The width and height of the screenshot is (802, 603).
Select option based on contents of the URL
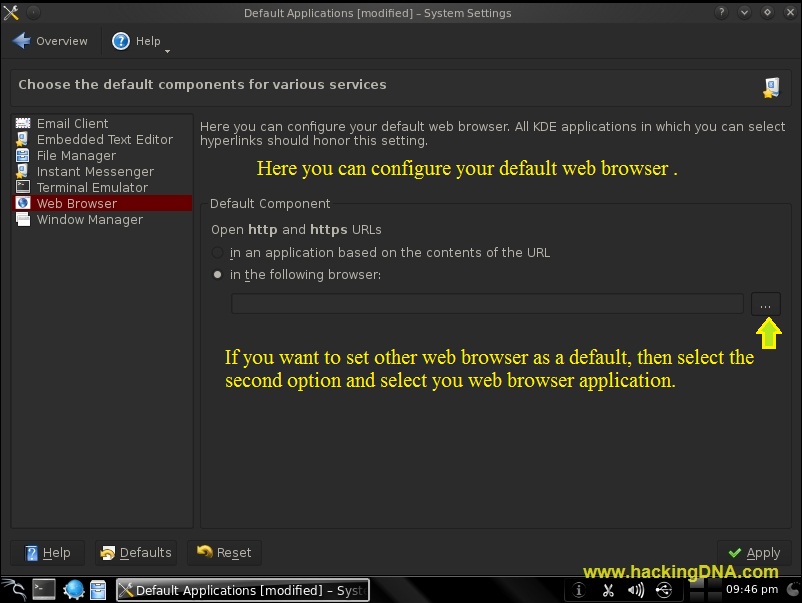[x=217, y=252]
